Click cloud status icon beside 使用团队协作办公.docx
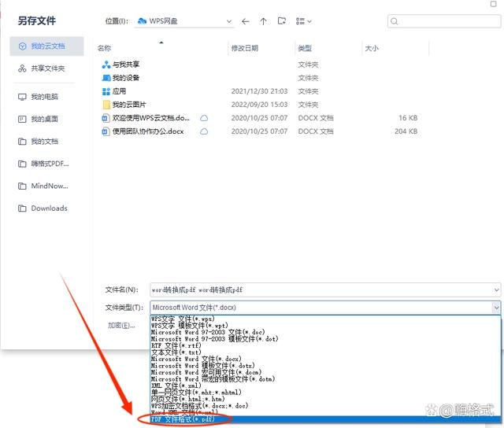The width and height of the screenshot is (504, 428). tap(204, 131)
